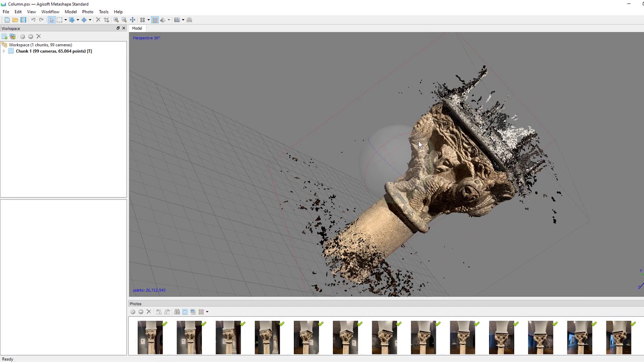Close the Workspace panel
Viewport: 644px width, 362px height.
tap(124, 28)
